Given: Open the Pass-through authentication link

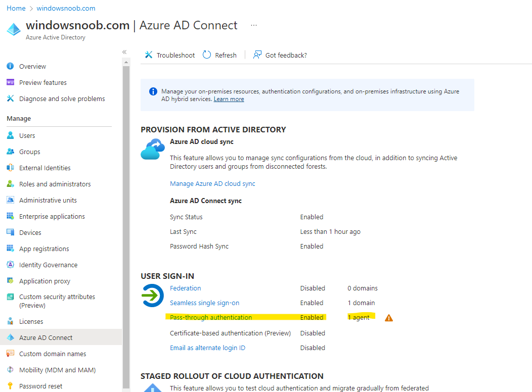Looking at the screenshot, I should pos(211,317).
